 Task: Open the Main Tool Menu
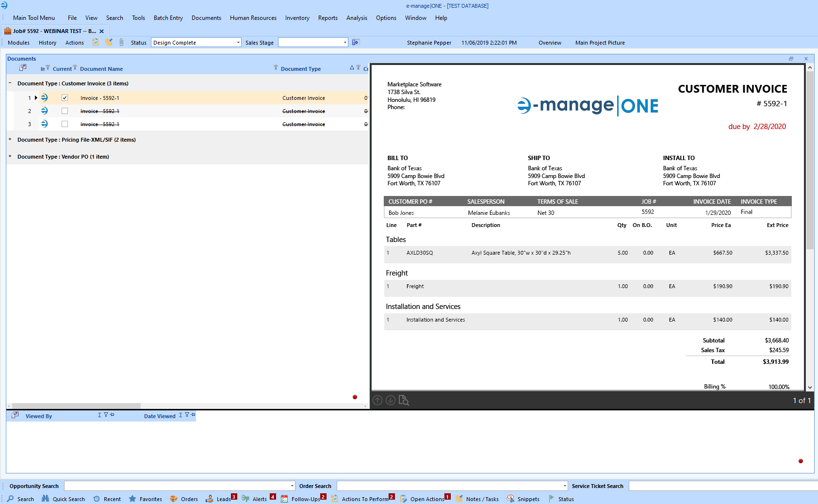pos(34,18)
